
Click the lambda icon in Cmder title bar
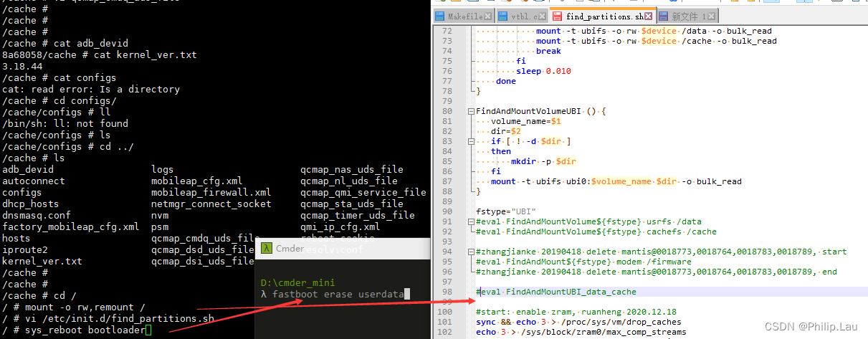pos(266,249)
